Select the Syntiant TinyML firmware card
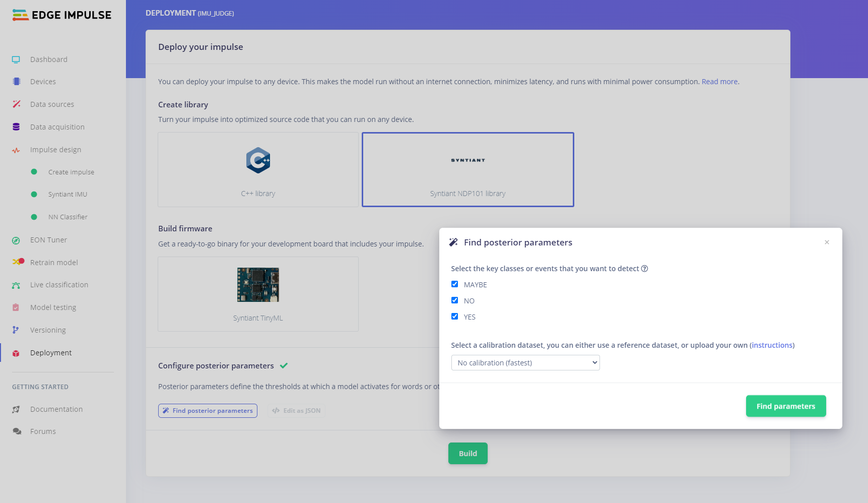This screenshot has width=868, height=503. click(258, 294)
